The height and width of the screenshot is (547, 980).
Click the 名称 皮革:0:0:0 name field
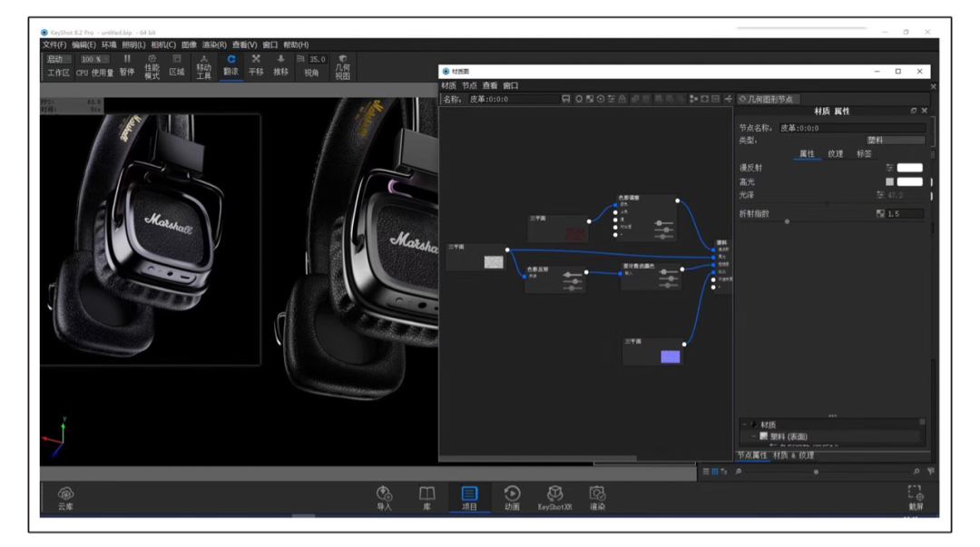[513, 99]
